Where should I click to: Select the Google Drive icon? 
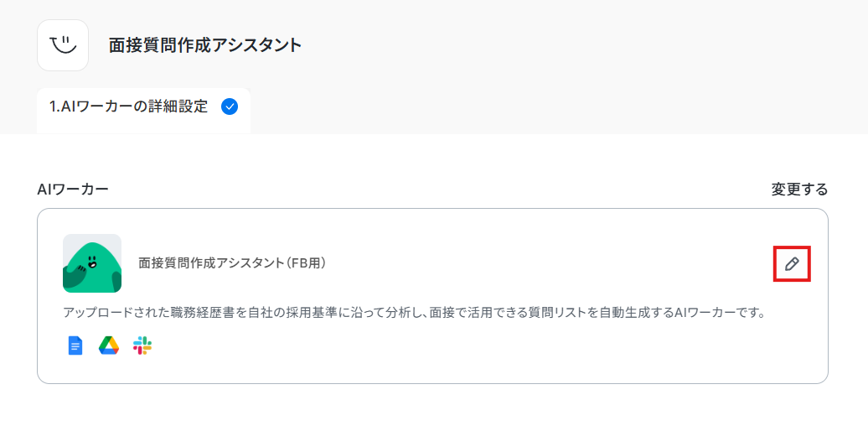coord(109,346)
